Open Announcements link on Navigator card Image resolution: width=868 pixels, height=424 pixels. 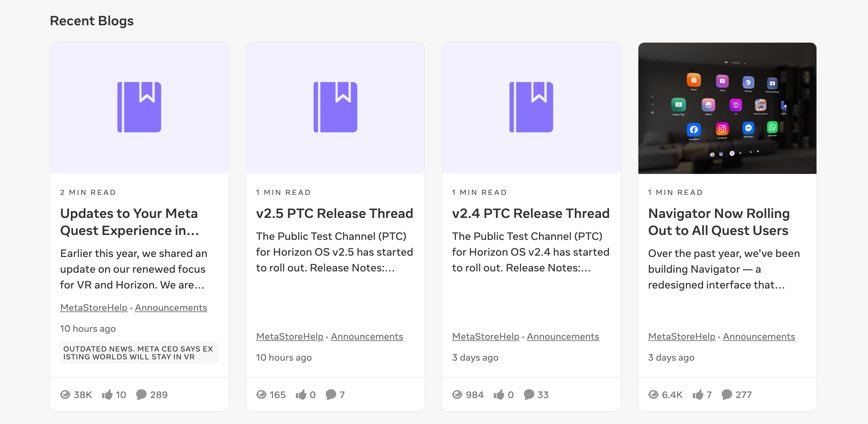click(x=759, y=336)
